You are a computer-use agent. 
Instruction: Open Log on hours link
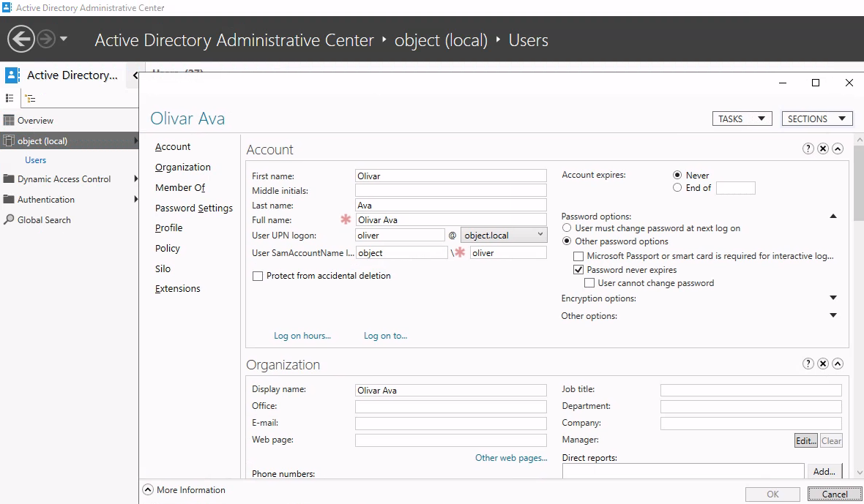(302, 336)
